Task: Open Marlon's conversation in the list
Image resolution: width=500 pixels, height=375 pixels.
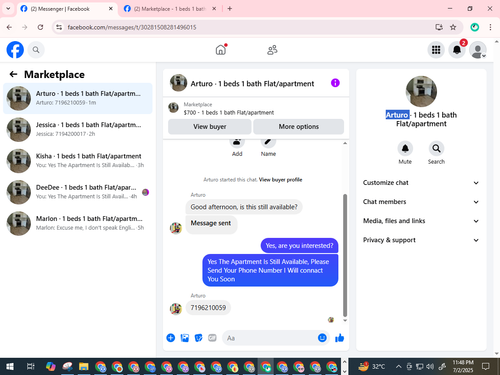Action: click(78, 223)
